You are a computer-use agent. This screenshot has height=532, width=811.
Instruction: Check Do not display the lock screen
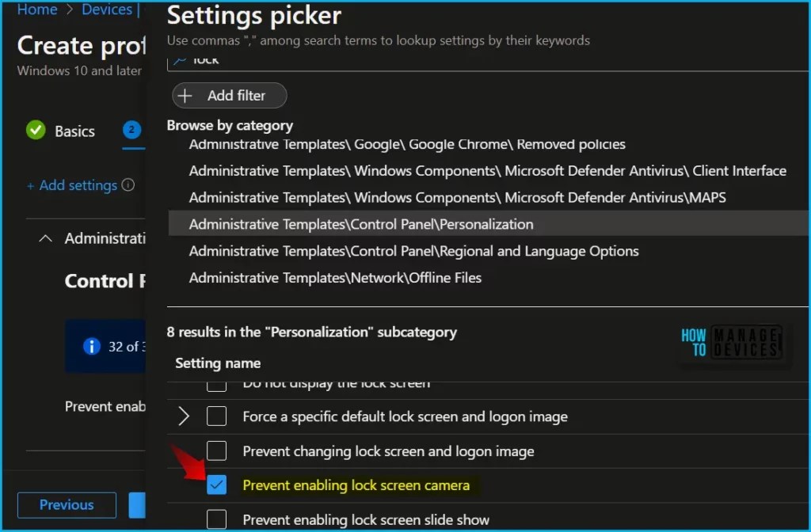[216, 383]
